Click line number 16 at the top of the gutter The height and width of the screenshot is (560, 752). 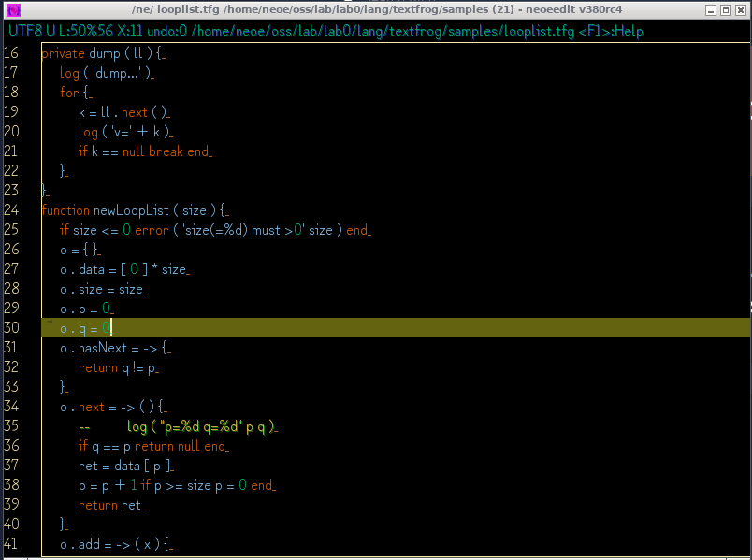[x=12, y=53]
